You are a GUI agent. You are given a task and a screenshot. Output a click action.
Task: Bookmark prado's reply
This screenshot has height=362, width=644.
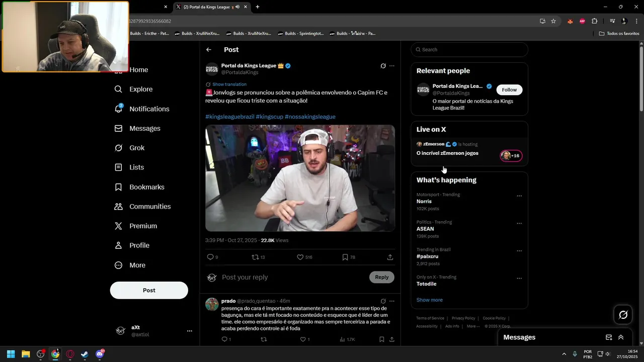[382, 339]
